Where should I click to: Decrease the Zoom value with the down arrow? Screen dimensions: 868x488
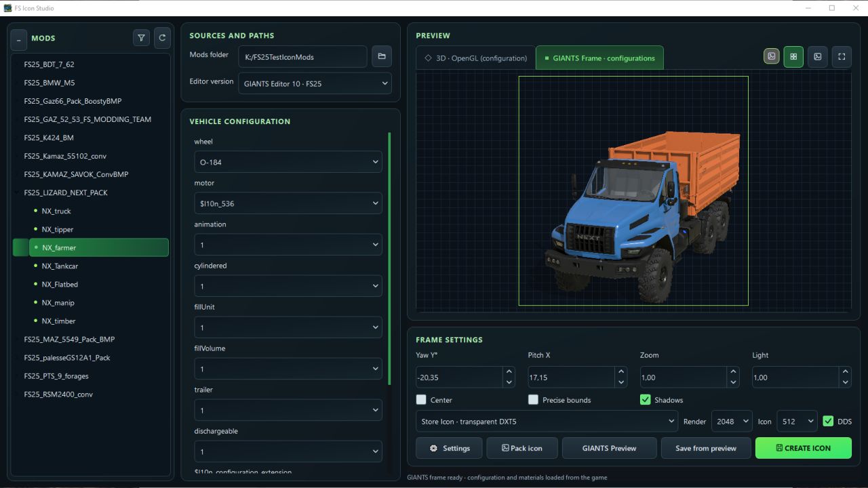pyautogui.click(x=732, y=382)
